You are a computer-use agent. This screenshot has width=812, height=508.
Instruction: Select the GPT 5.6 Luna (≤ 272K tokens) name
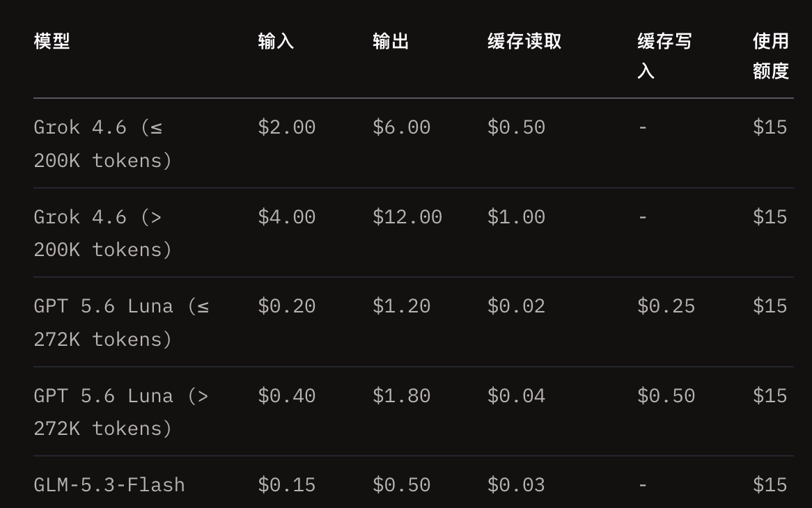(121, 323)
